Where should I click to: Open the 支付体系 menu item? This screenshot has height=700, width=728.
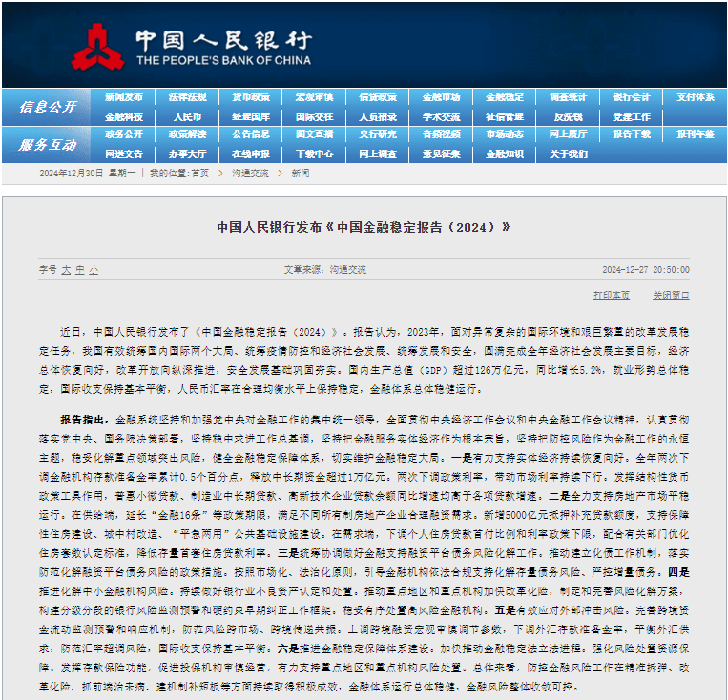click(695, 97)
